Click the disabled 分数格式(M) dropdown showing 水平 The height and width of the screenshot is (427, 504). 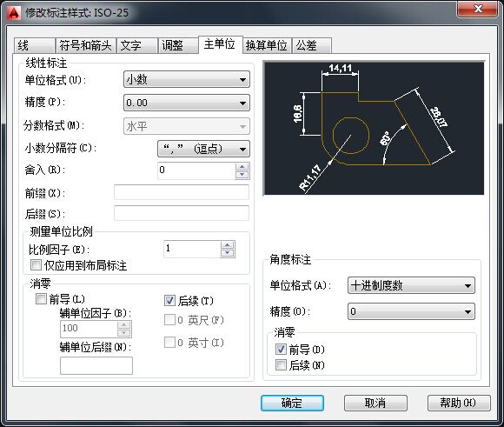[187, 126]
